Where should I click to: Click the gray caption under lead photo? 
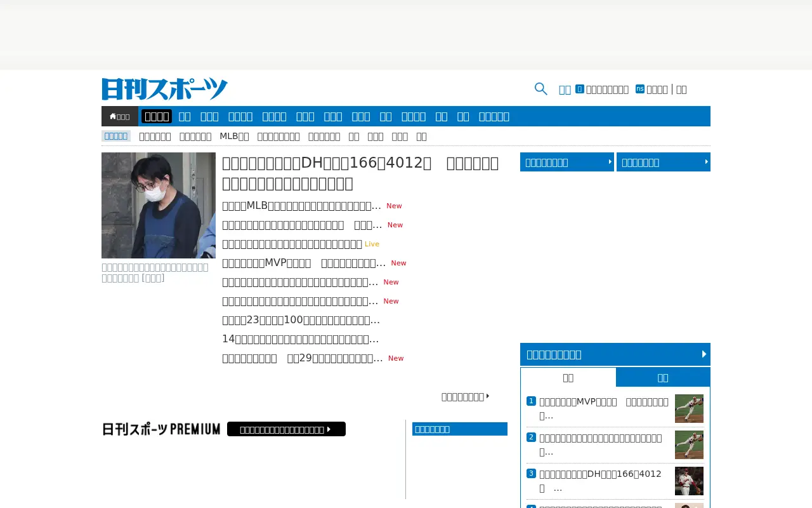click(x=155, y=272)
